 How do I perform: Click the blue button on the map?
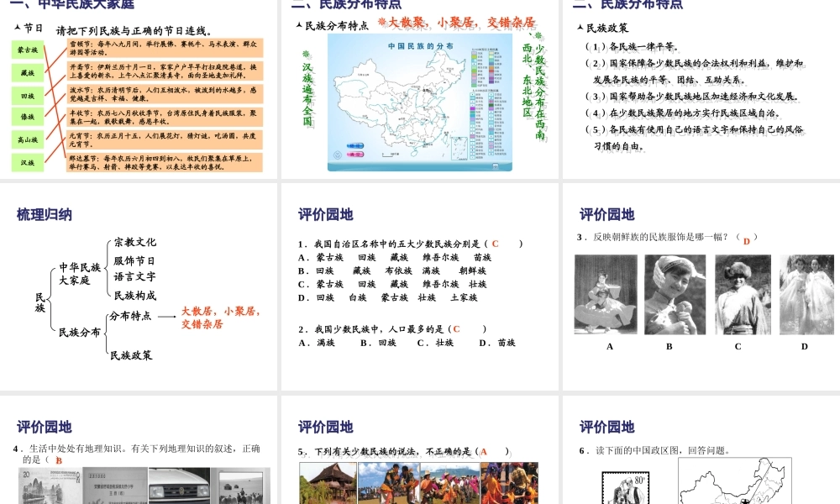354,145
